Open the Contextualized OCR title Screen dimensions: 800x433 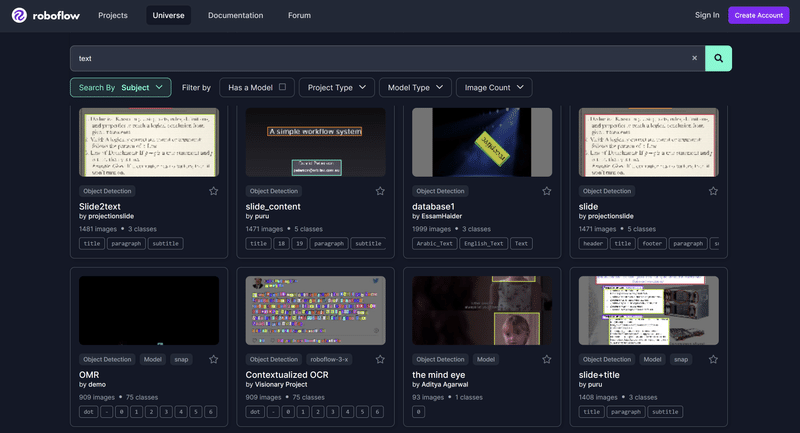(x=287, y=375)
